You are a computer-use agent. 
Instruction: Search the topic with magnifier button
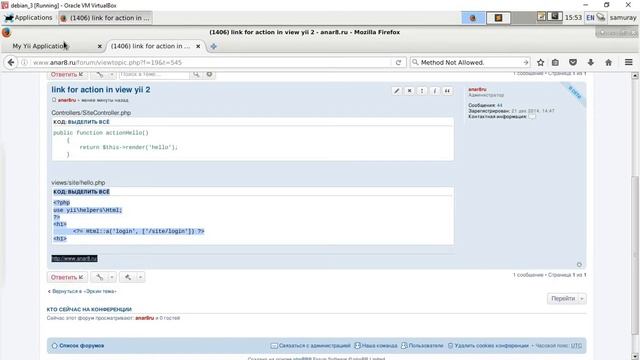pyautogui.click(x=196, y=74)
